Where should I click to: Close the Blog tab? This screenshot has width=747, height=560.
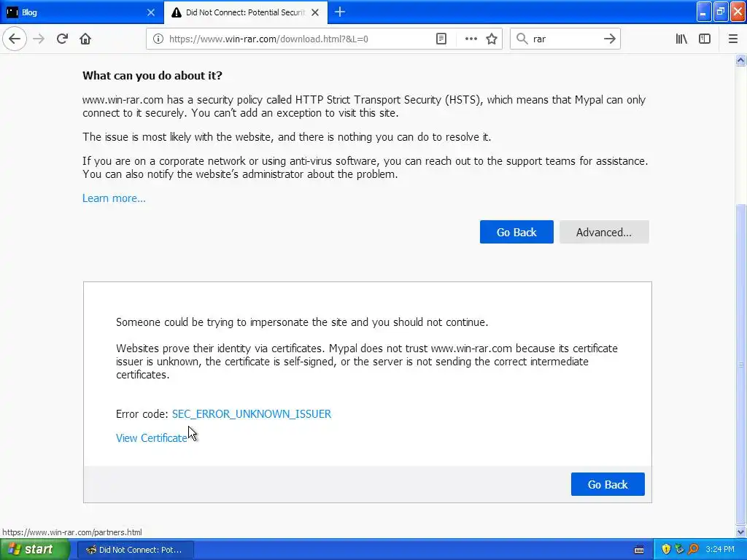[x=151, y=12]
